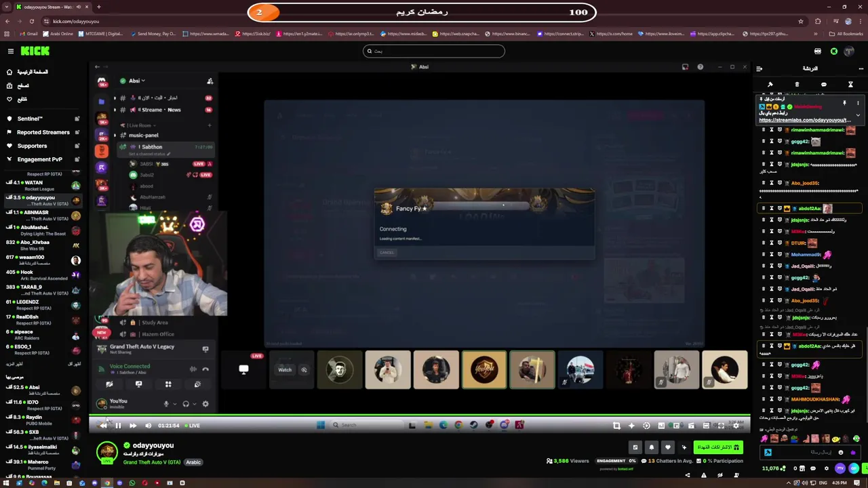Click the Arabic language tag
Screen dimensions: 868x488
tap(193, 462)
